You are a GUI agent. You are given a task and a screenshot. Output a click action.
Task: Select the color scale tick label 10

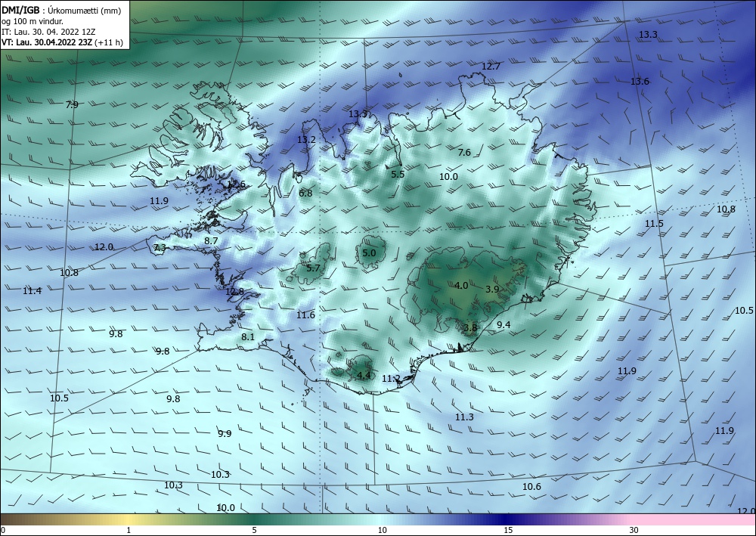(382, 530)
